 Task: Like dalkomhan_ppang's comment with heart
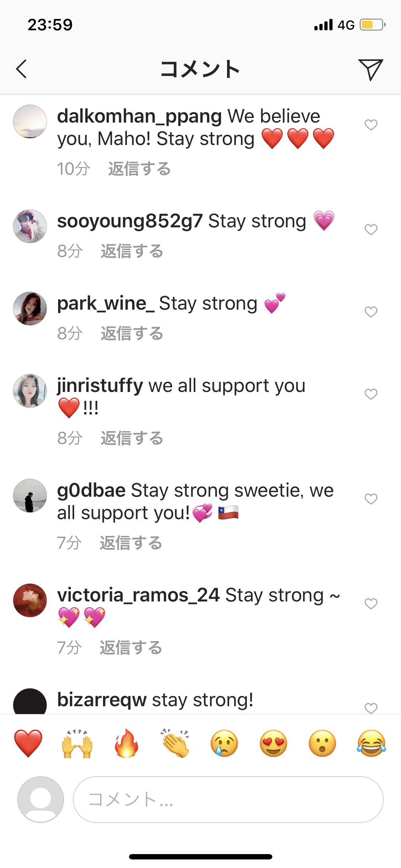[371, 125]
